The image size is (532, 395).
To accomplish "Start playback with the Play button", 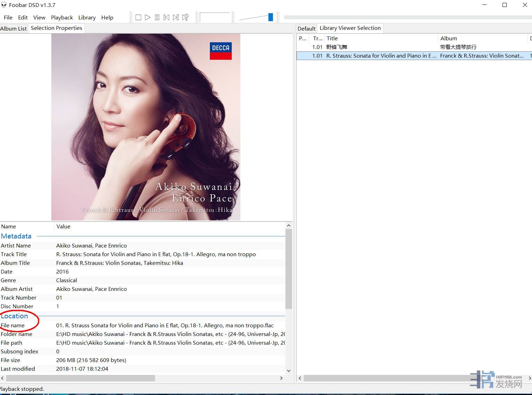I will pyautogui.click(x=148, y=17).
